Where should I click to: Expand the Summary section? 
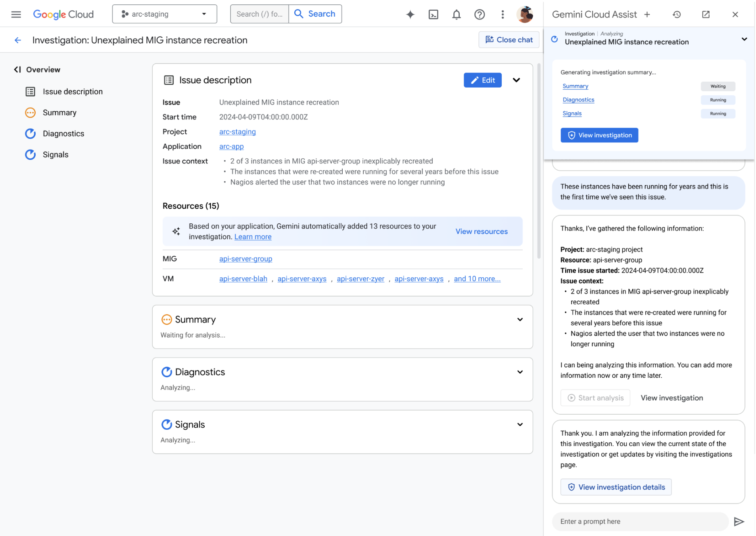click(520, 319)
